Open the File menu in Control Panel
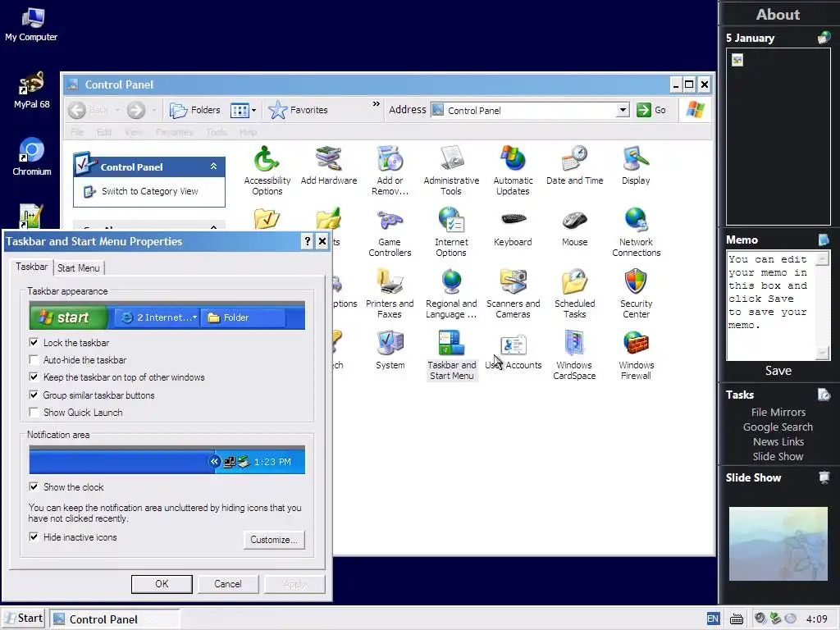Image resolution: width=840 pixels, height=630 pixels. click(77, 132)
